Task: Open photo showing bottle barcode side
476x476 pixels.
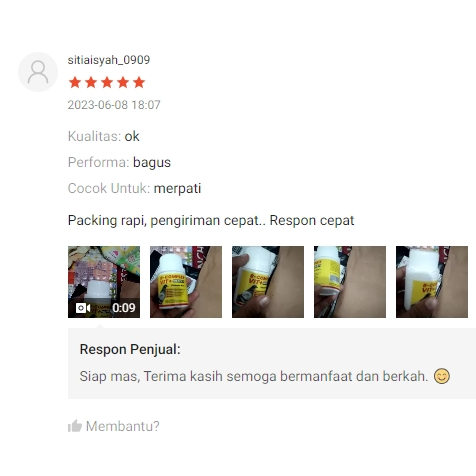Action: (x=350, y=282)
